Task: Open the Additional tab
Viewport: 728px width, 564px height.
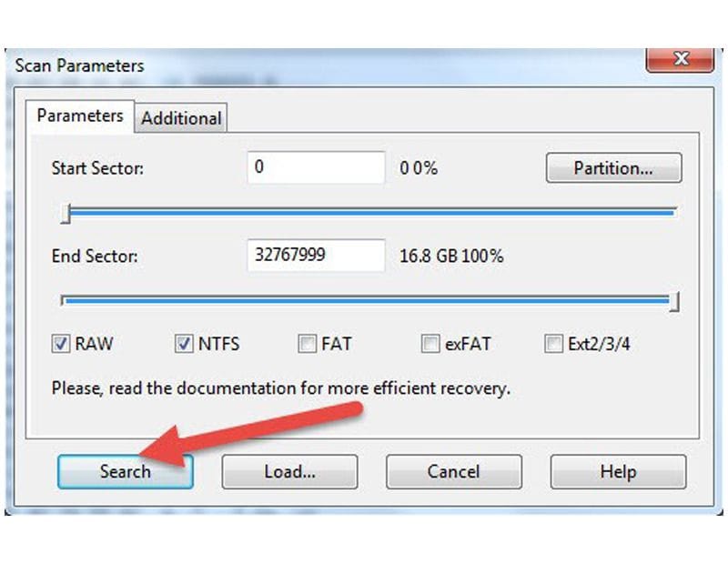Action: [x=181, y=118]
